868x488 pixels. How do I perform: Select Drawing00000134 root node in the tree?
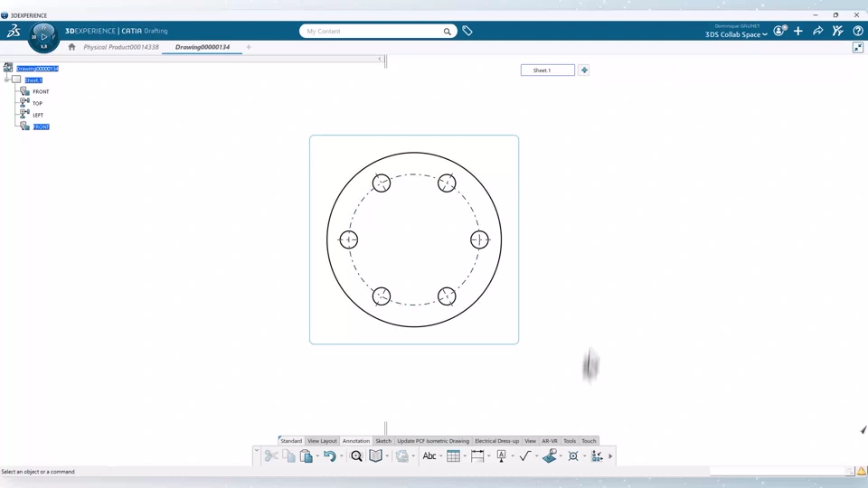click(37, 69)
